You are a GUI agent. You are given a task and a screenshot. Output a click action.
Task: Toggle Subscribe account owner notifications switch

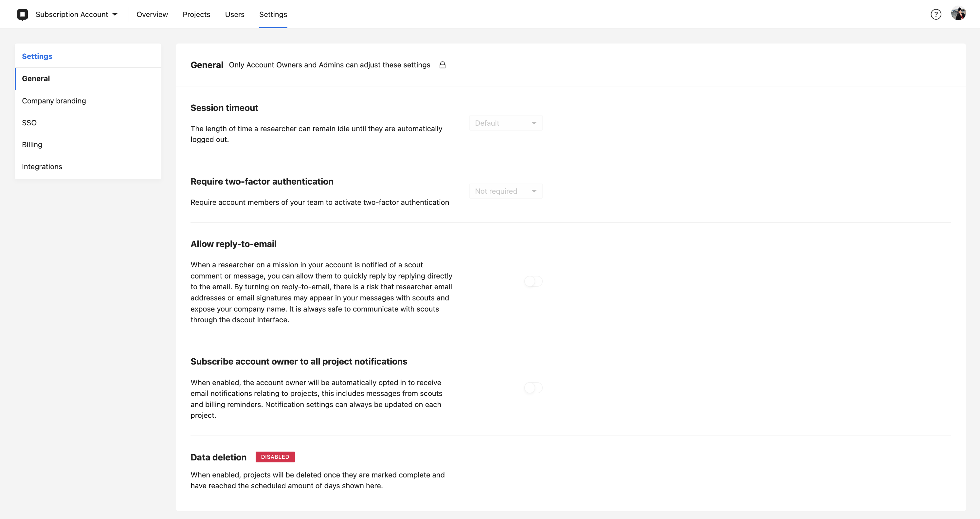[x=533, y=388]
